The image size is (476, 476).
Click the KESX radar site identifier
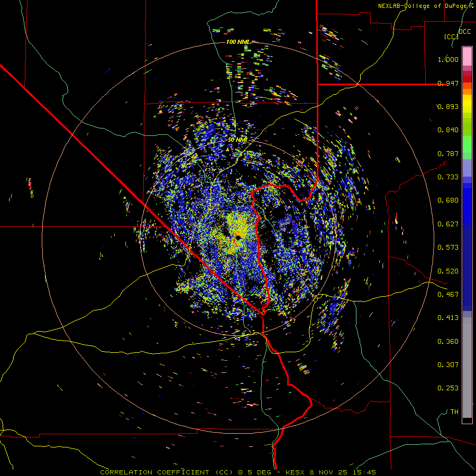(x=296, y=472)
